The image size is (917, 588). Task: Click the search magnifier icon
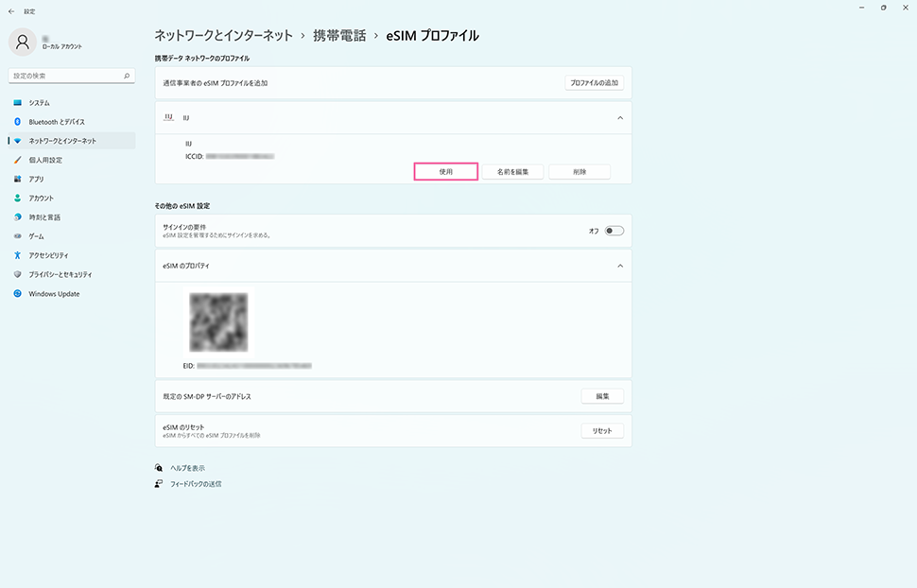click(128, 76)
